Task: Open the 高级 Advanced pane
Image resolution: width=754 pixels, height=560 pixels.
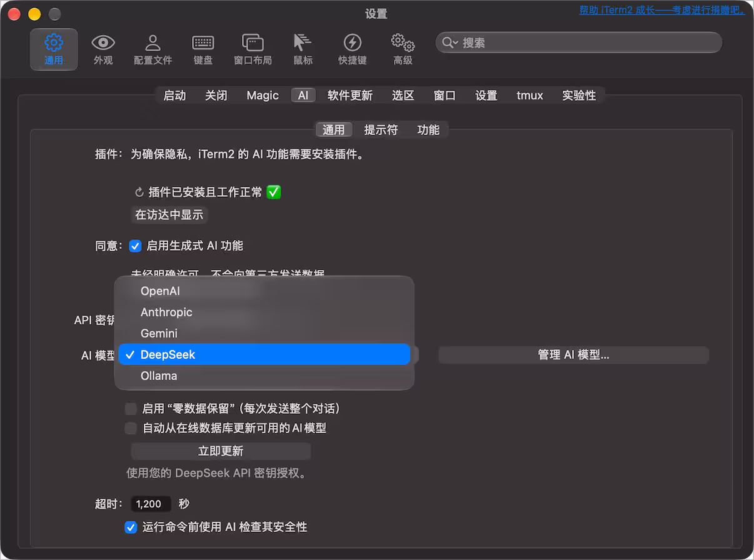Action: [403, 49]
